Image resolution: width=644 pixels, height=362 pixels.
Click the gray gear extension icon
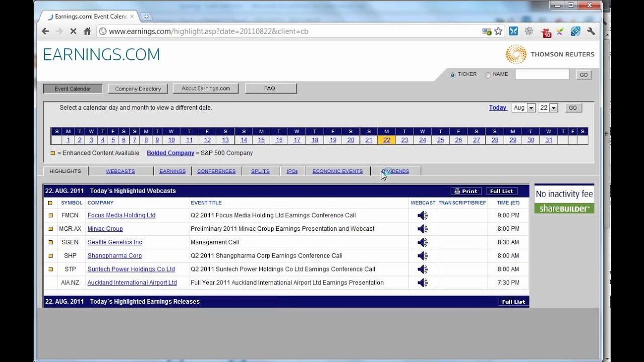click(529, 31)
